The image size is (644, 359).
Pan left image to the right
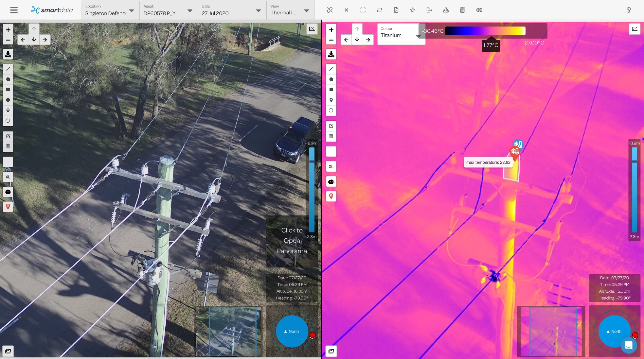coord(45,40)
